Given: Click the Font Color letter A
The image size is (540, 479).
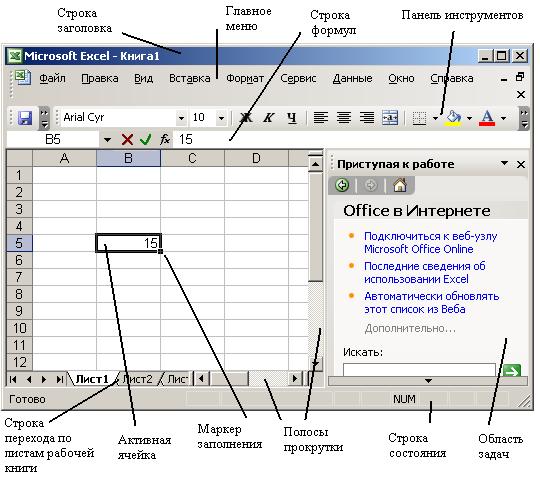Looking at the screenshot, I should pyautogui.click(x=487, y=118).
